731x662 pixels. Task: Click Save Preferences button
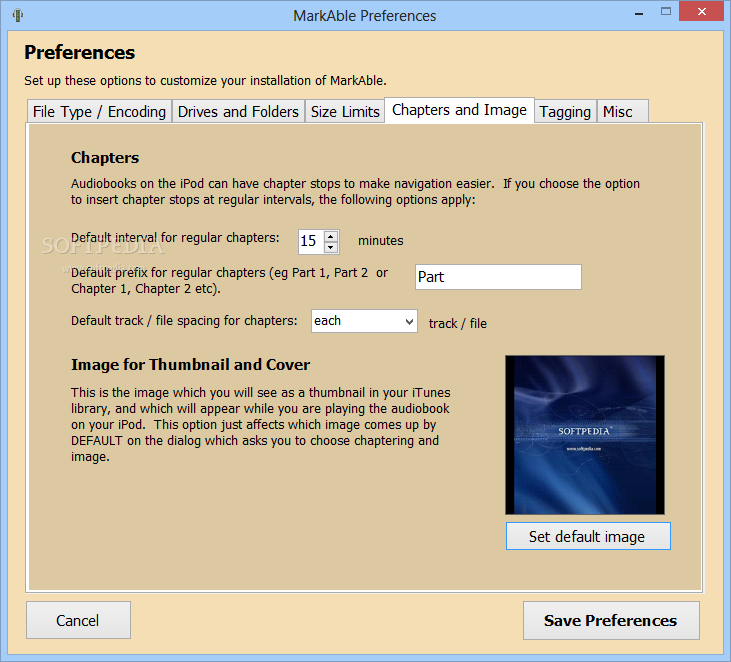(611, 621)
